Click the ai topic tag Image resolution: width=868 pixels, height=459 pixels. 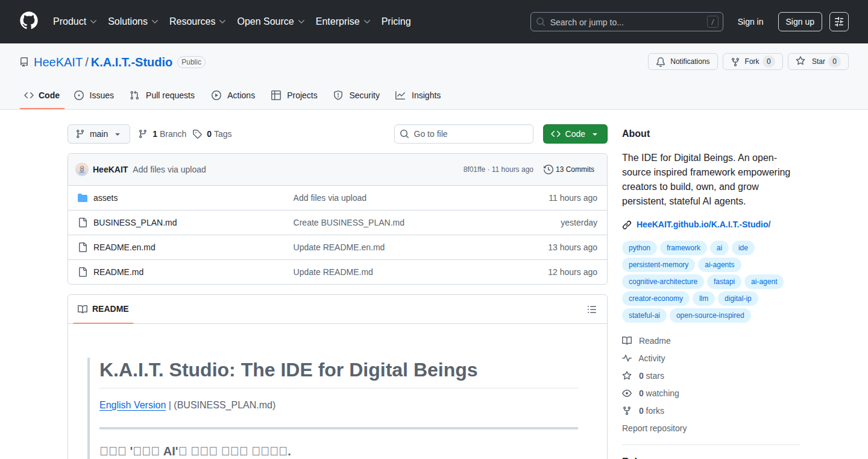[719, 248]
